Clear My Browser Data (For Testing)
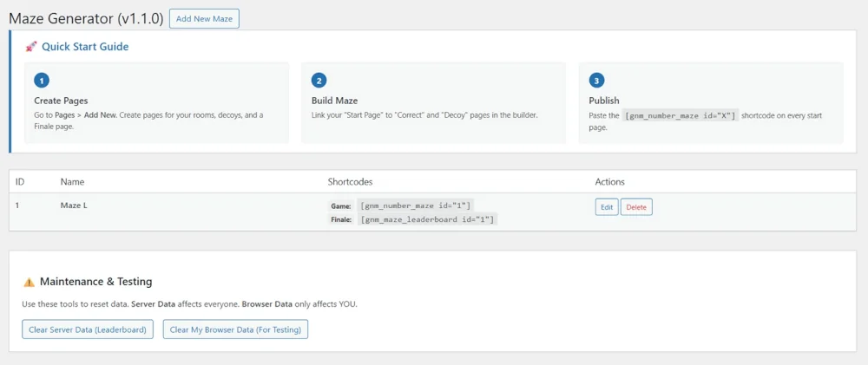868x365 pixels. (x=235, y=329)
